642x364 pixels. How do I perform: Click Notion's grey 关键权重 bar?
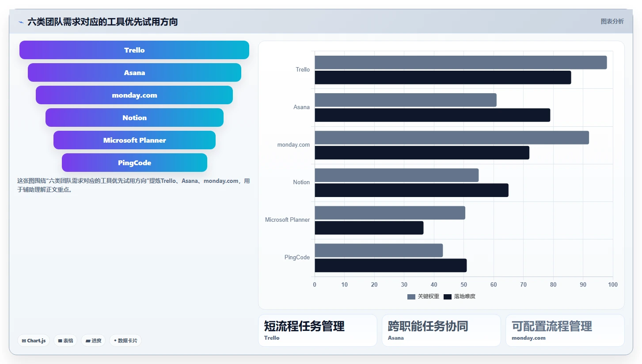tap(397, 175)
